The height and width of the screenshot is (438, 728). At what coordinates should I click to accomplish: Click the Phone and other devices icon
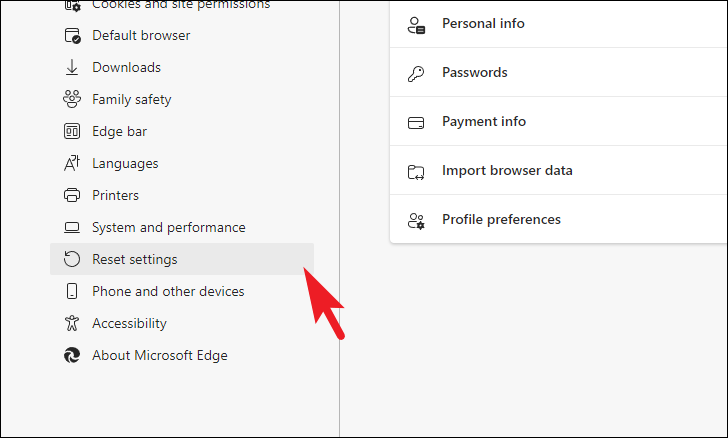[72, 291]
